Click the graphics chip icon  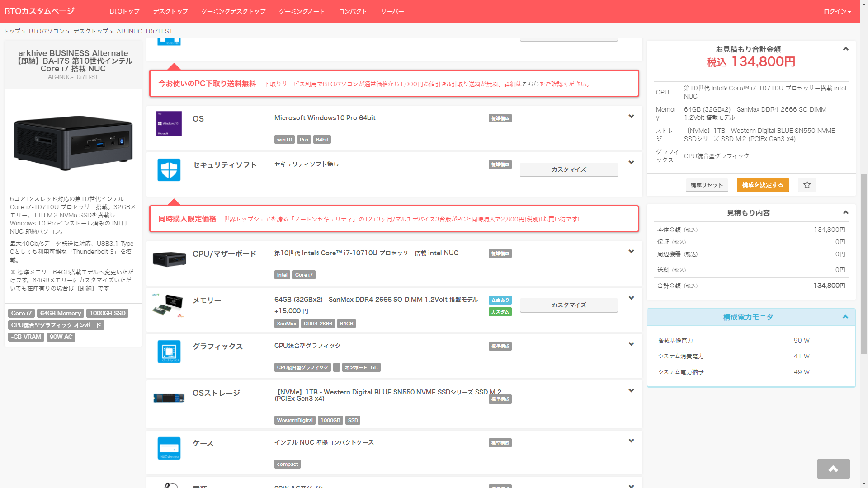[169, 352]
